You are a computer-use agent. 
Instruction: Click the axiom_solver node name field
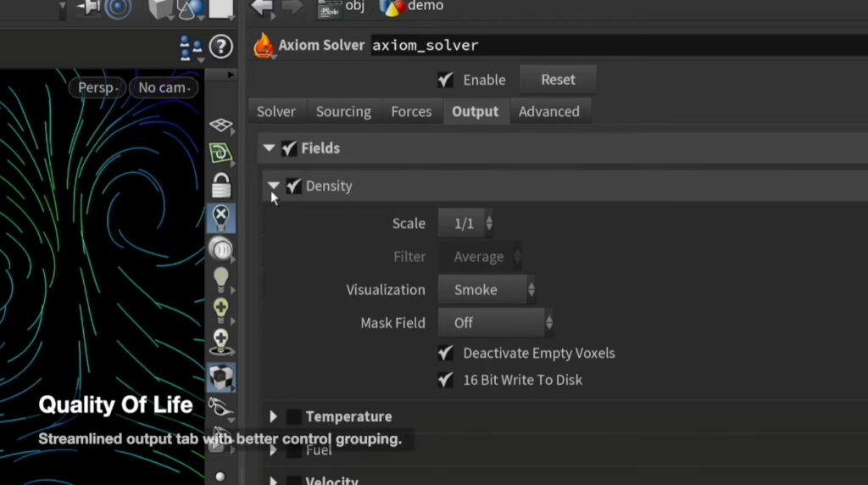pos(593,46)
